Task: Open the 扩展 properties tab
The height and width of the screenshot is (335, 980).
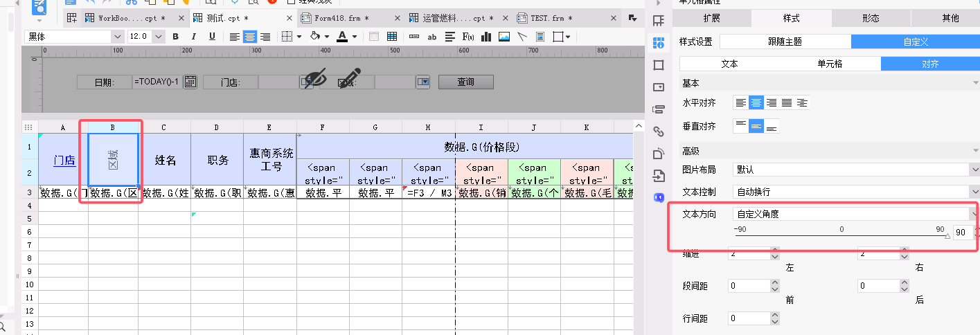Action: coord(711,18)
